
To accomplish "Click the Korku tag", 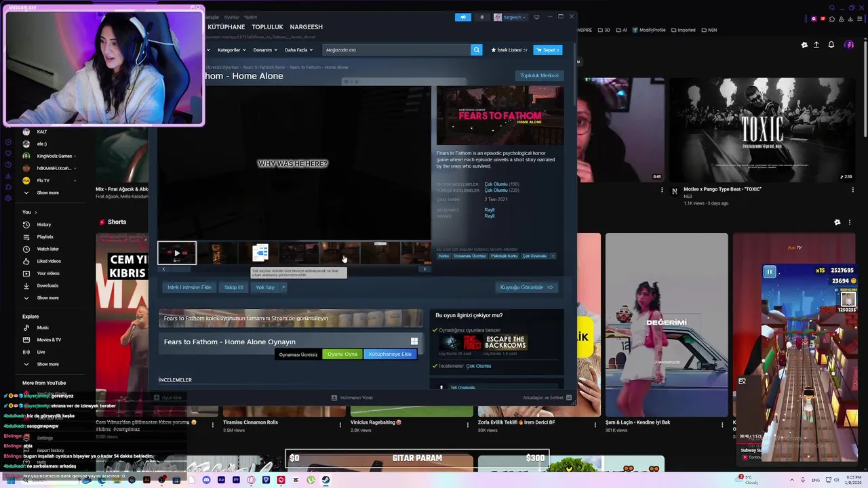I will [x=443, y=256].
